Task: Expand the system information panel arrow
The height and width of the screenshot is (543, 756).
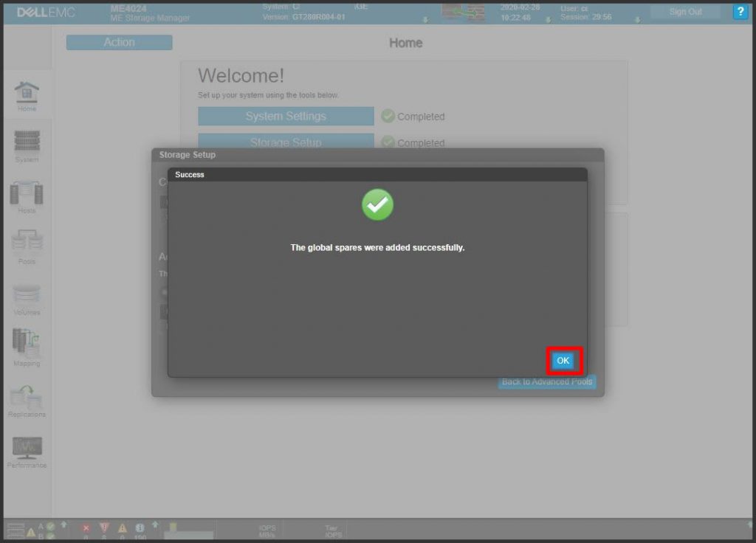Action: [x=425, y=20]
